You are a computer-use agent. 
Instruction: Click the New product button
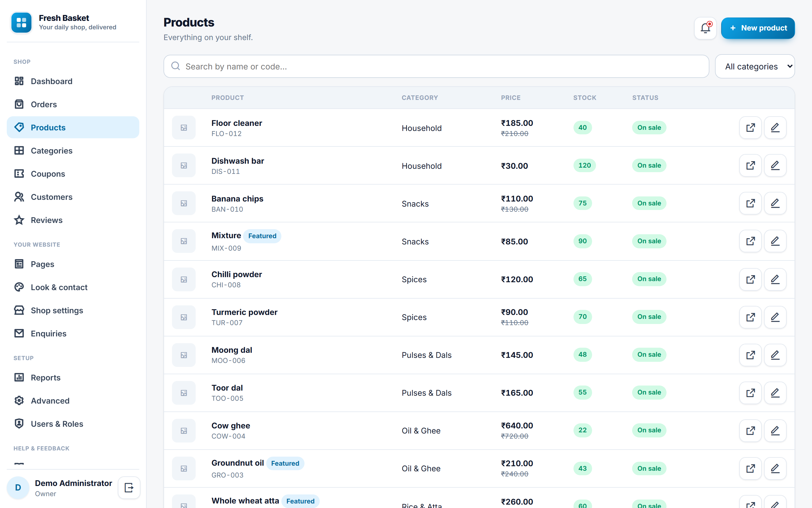pos(758,28)
